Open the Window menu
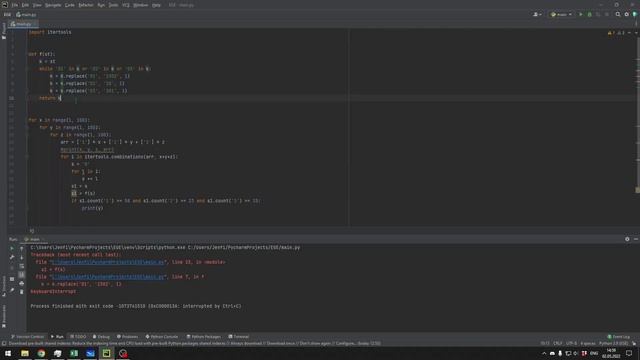The image size is (640, 360). (x=140, y=5)
